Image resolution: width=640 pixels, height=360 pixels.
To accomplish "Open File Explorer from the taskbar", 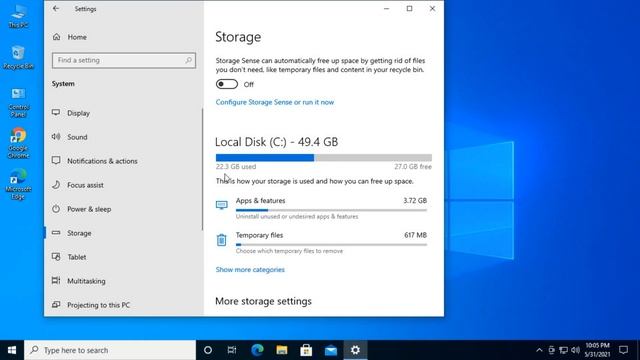I will pos(282,350).
